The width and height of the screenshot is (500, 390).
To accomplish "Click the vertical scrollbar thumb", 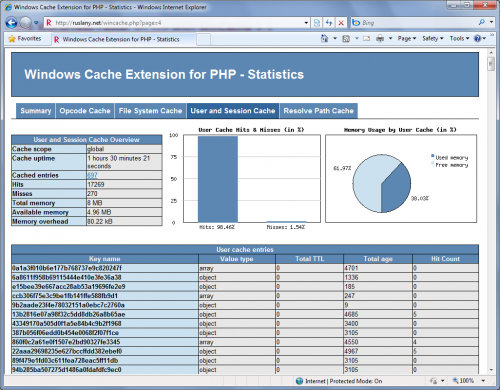I will (x=491, y=64).
